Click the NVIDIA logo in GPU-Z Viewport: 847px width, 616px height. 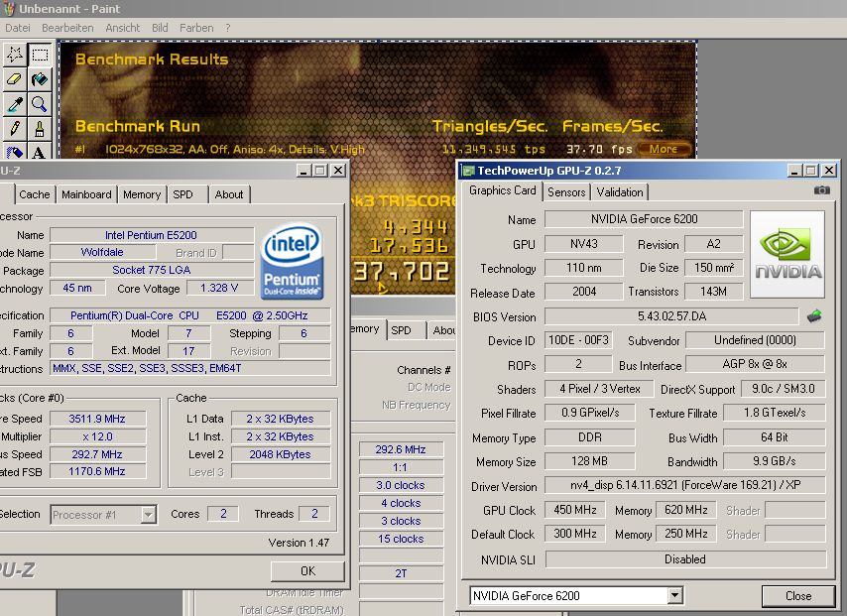click(787, 255)
